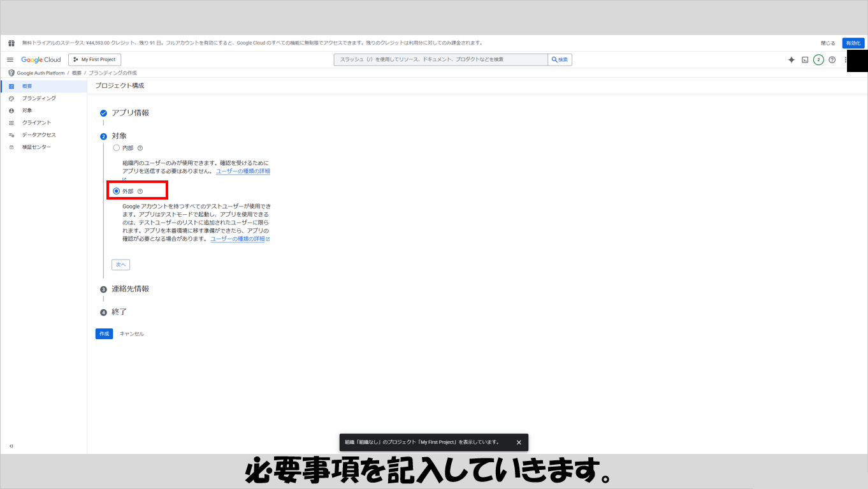The height and width of the screenshot is (489, 868).
Task: Open notifications badge showing 2
Action: pyautogui.click(x=818, y=60)
